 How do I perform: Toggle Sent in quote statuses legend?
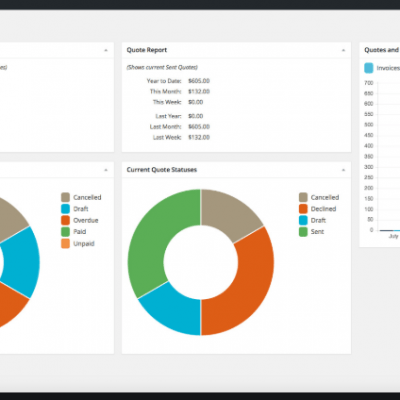[311, 232]
